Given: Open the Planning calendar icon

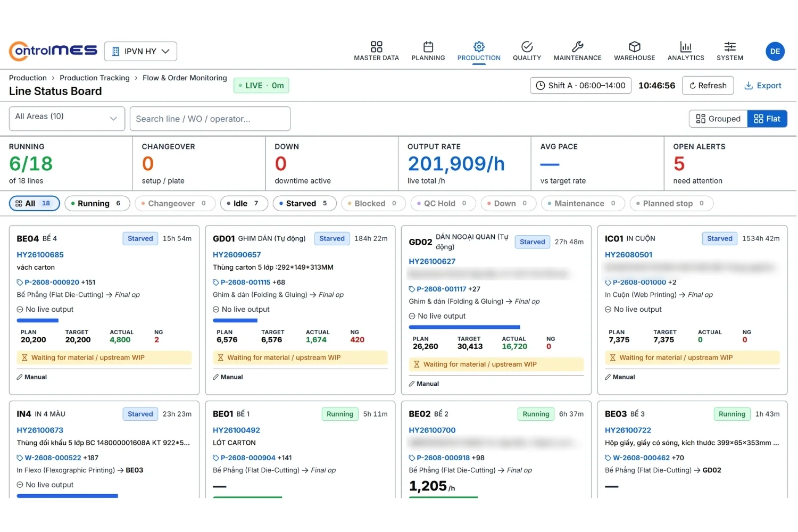Looking at the screenshot, I should pos(428,47).
